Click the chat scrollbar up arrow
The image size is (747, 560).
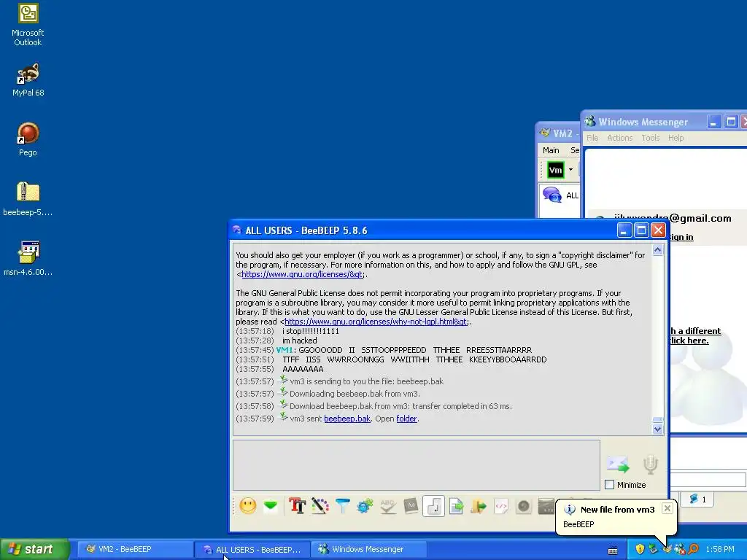point(657,250)
